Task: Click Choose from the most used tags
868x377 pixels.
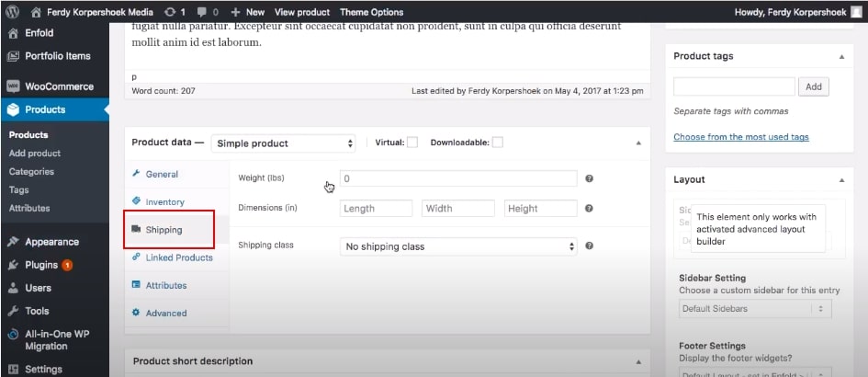Action: (x=741, y=137)
